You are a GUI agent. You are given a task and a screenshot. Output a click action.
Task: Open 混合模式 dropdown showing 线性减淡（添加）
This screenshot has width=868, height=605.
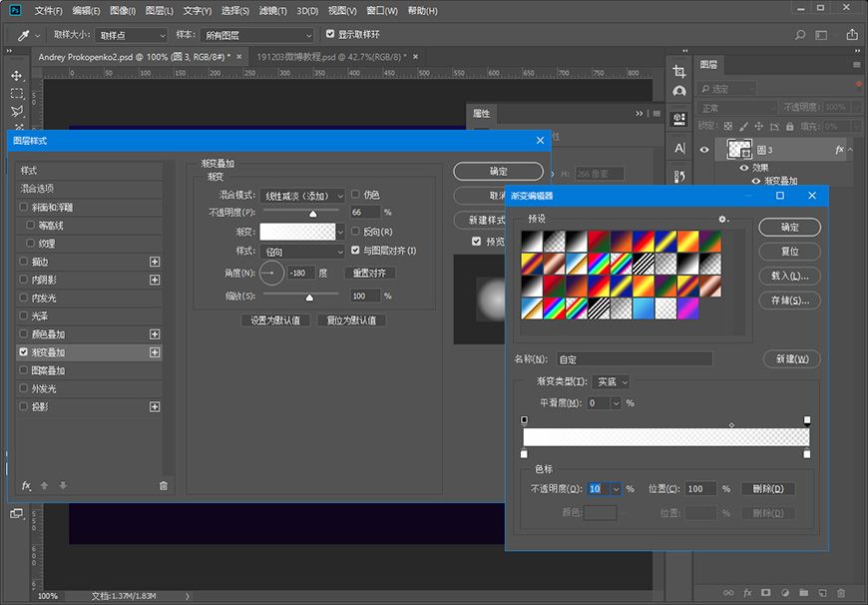[303, 196]
